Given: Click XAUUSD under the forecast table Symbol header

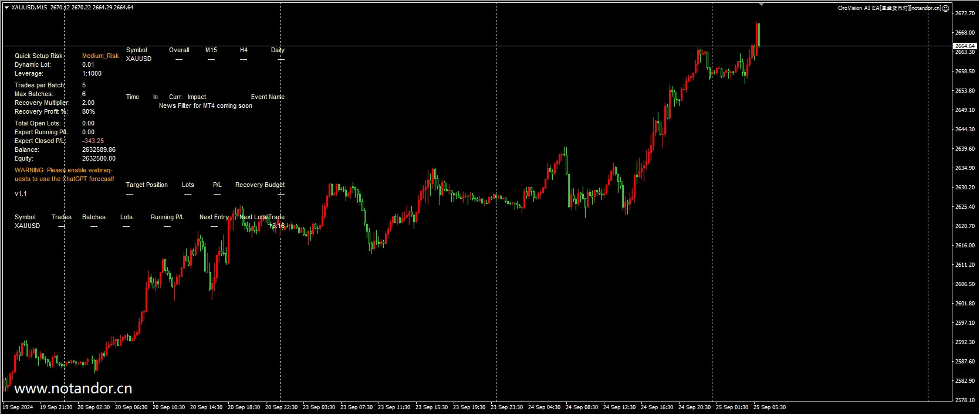Looking at the screenshot, I should [138, 59].
